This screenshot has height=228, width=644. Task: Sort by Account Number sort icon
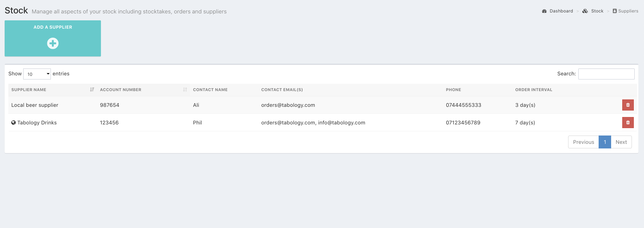pyautogui.click(x=185, y=89)
